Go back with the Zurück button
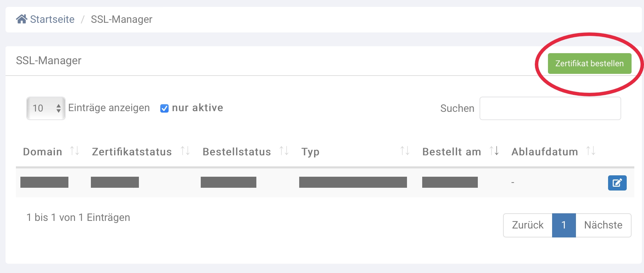 coord(528,225)
